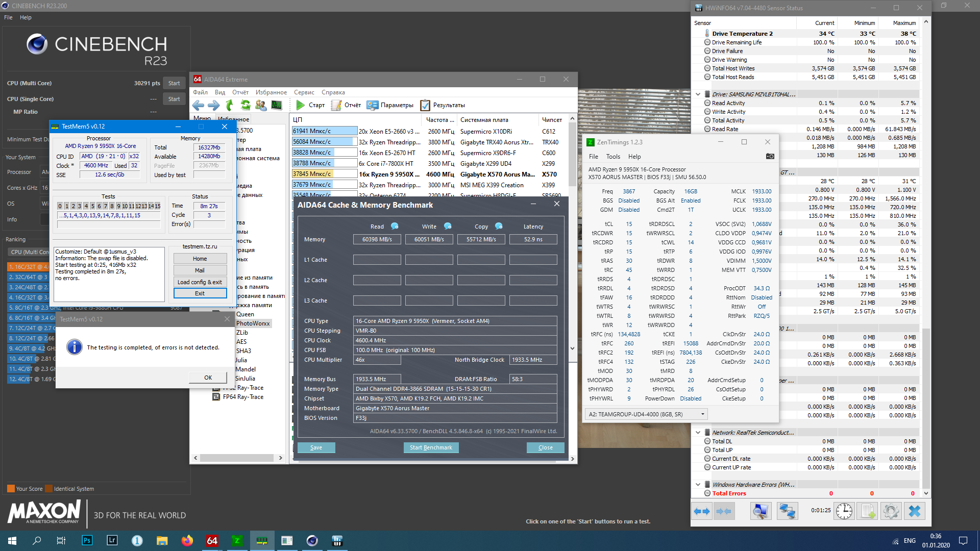Collapse the Network RealTek sensor group
This screenshot has height=551, width=980.
[698, 433]
